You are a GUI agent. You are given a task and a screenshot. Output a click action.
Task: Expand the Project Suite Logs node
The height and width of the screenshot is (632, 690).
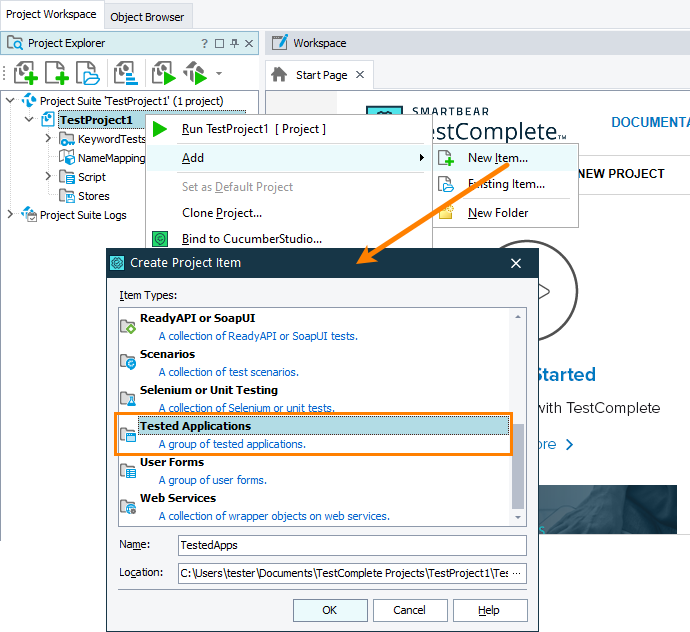[10, 214]
